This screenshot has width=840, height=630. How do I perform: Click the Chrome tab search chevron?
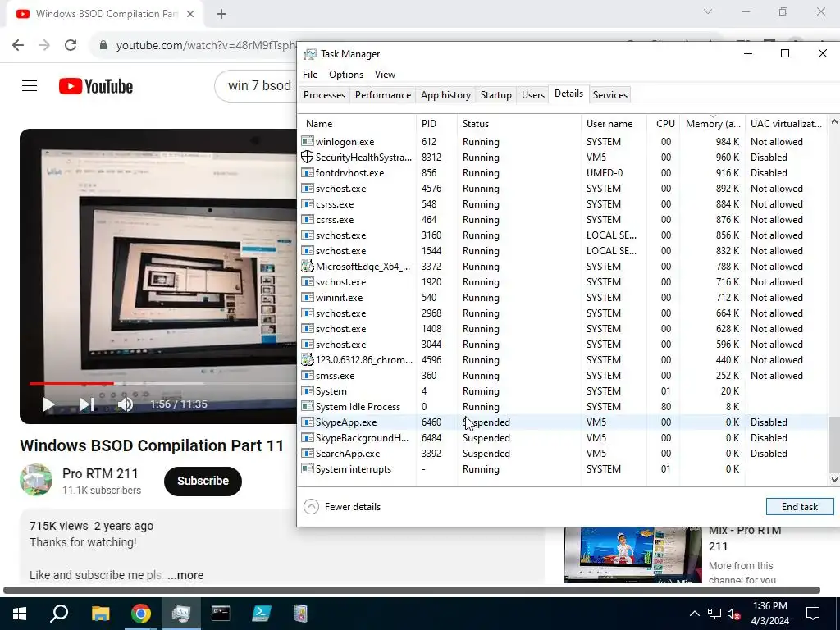click(708, 11)
